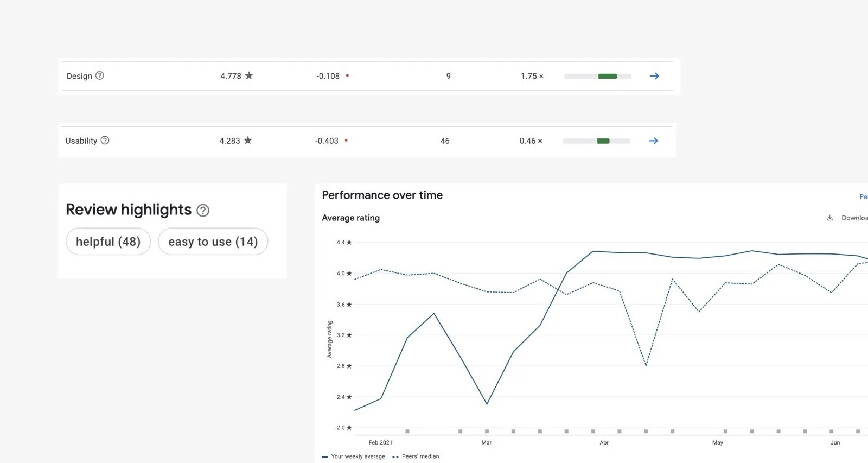This screenshot has height=463, width=868.
Task: Click the Average rating chart subtitle
Action: coord(350,218)
